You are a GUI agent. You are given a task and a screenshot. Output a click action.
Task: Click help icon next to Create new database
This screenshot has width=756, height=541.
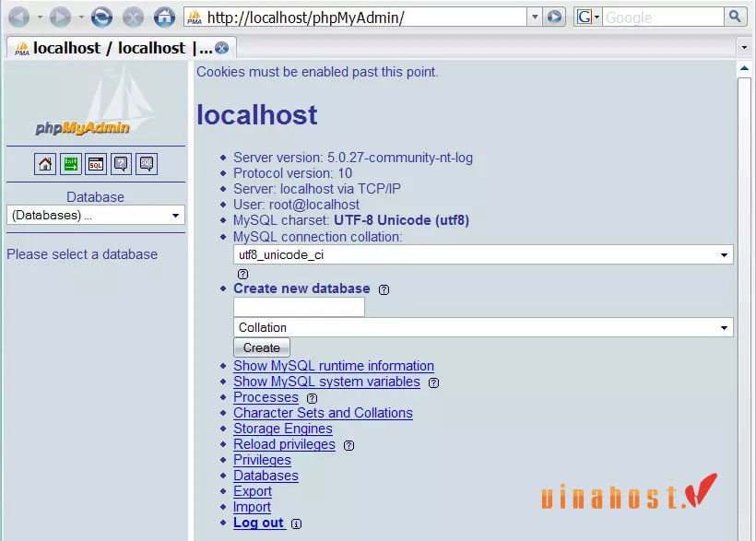pyautogui.click(x=384, y=289)
